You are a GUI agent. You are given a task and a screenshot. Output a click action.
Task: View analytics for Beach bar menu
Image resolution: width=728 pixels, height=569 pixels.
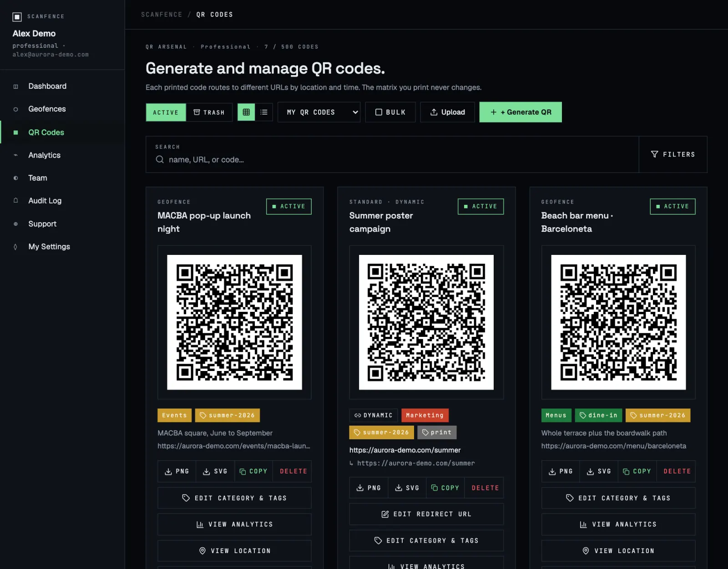click(618, 524)
